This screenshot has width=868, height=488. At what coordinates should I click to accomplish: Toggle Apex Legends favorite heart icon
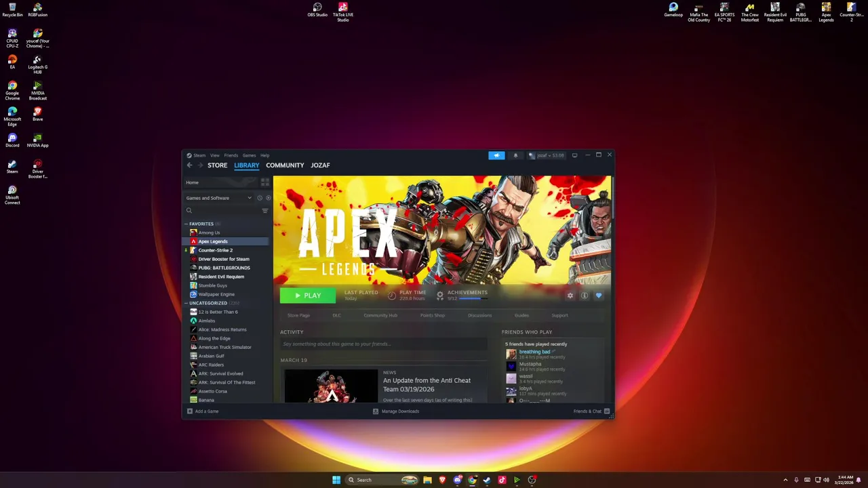point(599,296)
